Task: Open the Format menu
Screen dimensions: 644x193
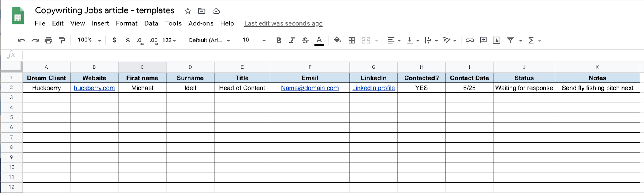Action: [126, 23]
